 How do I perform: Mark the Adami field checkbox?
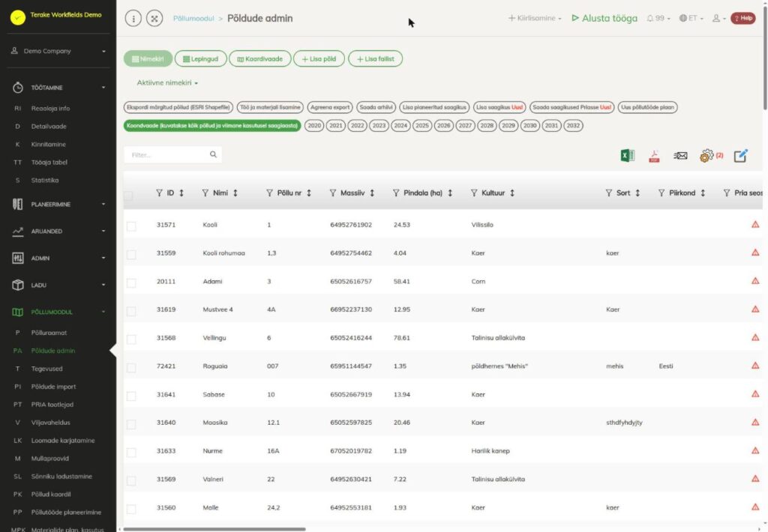pos(131,283)
